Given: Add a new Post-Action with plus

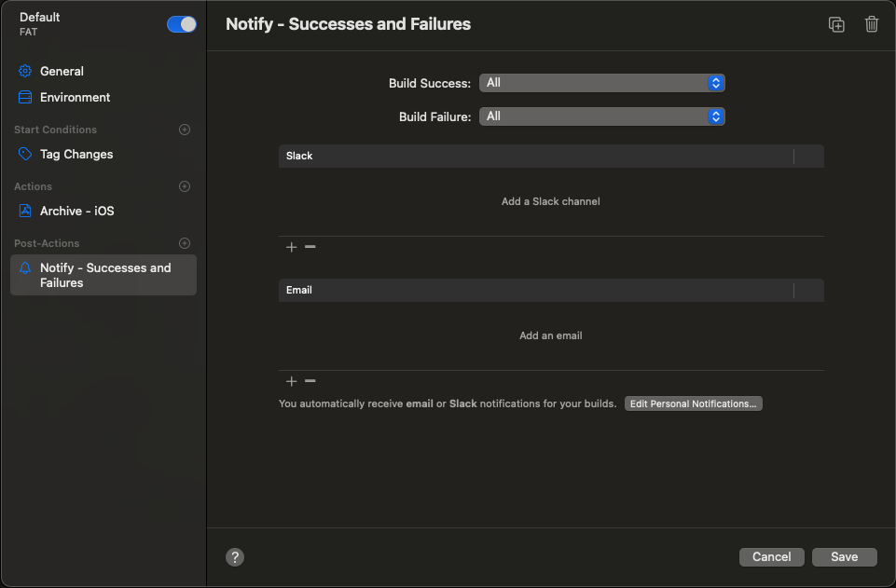Looking at the screenshot, I should click(185, 243).
